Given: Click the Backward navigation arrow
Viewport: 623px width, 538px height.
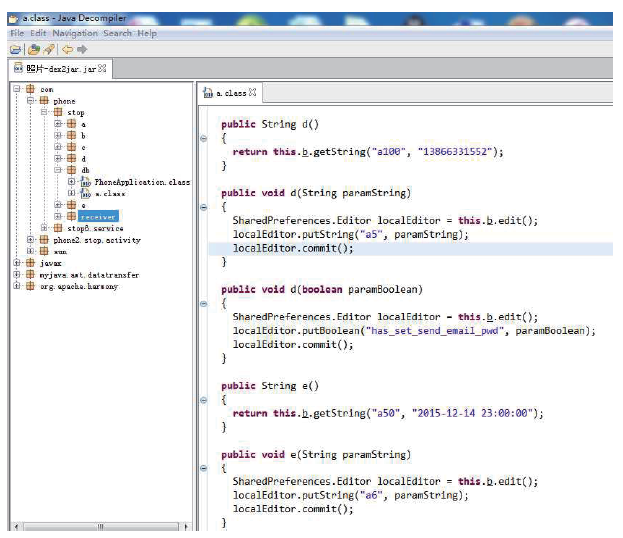Looking at the screenshot, I should tap(66, 49).
